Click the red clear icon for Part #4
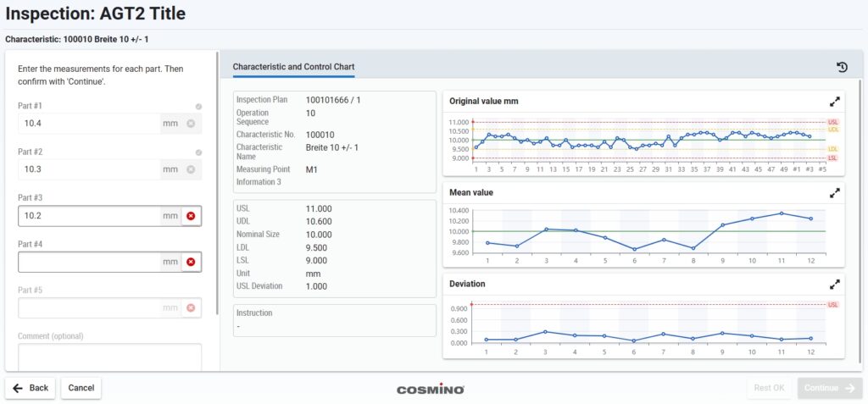Image resolution: width=868 pixels, height=404 pixels. pyautogui.click(x=191, y=262)
